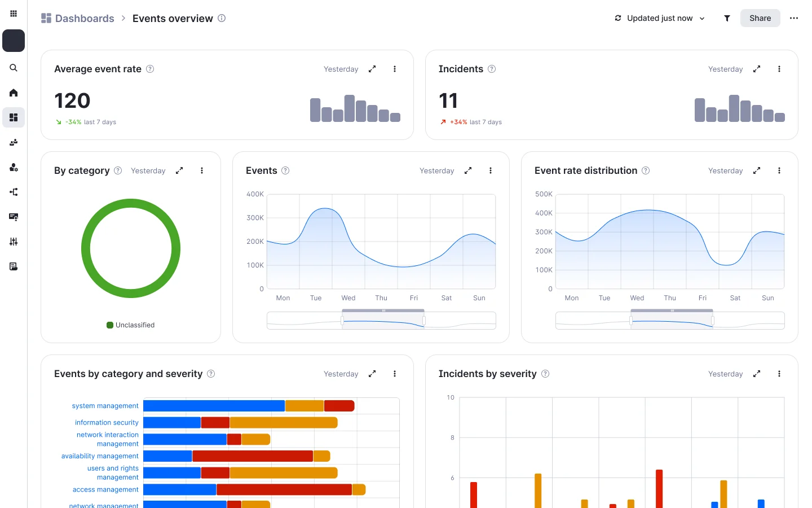Click the Average event rate sparkline chart
The width and height of the screenshot is (812, 508).
point(355,108)
